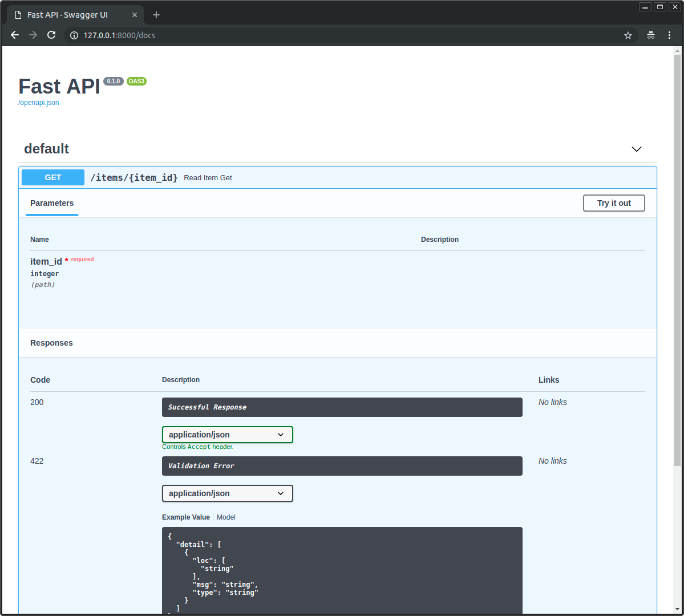Reload the page with the refresh icon
The width and height of the screenshot is (684, 616).
tap(51, 35)
